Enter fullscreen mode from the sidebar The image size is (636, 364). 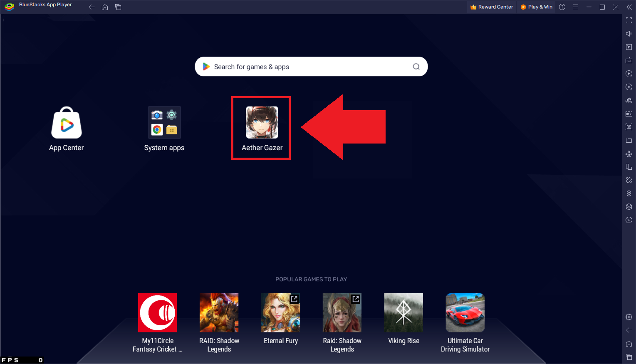tap(629, 20)
